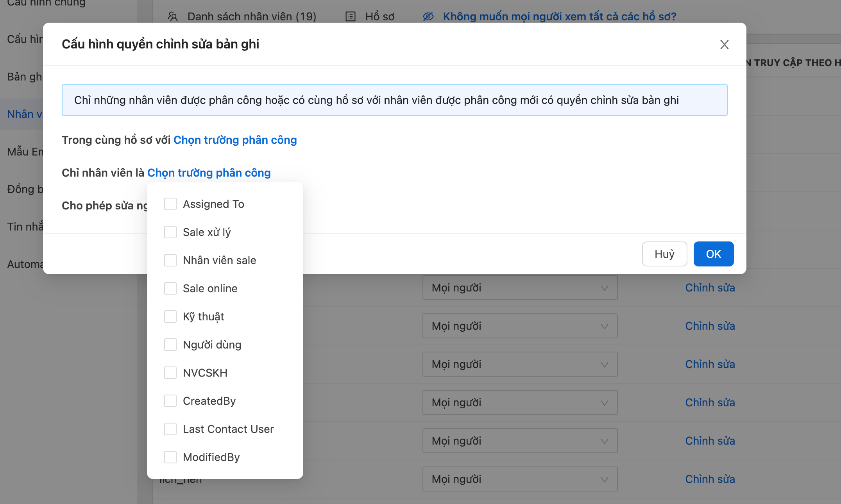The width and height of the screenshot is (841, 504).
Task: Enable the Nhân viên sale checkbox
Action: [x=170, y=260]
